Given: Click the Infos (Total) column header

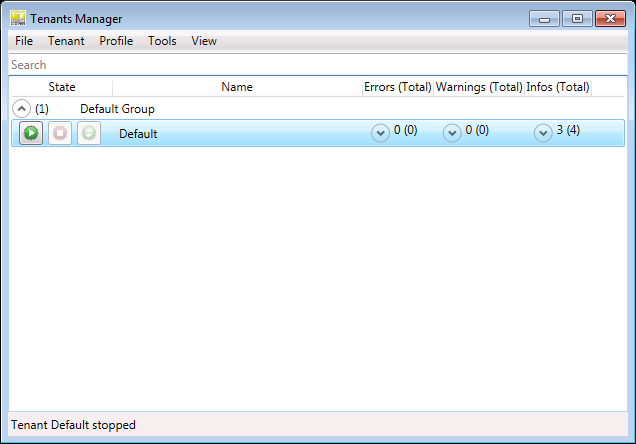Looking at the screenshot, I should click(x=558, y=87).
